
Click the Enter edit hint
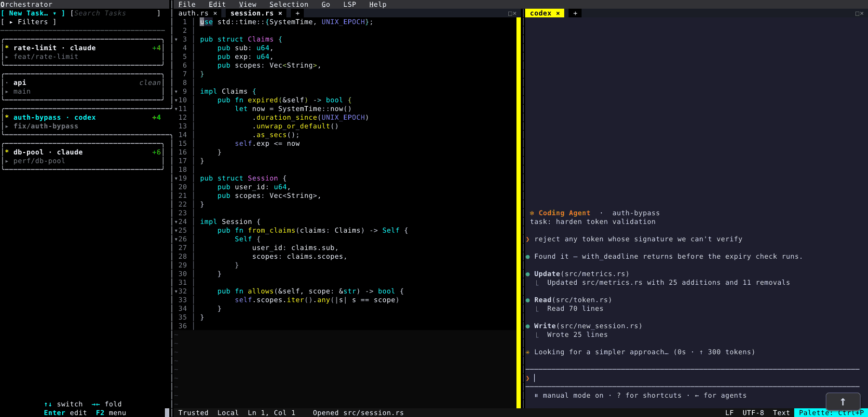[66, 413]
